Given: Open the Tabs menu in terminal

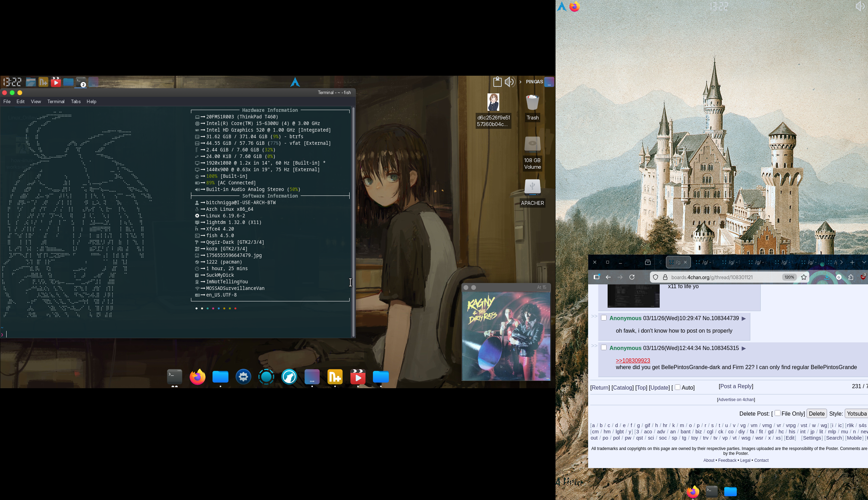Looking at the screenshot, I should [x=76, y=101].
